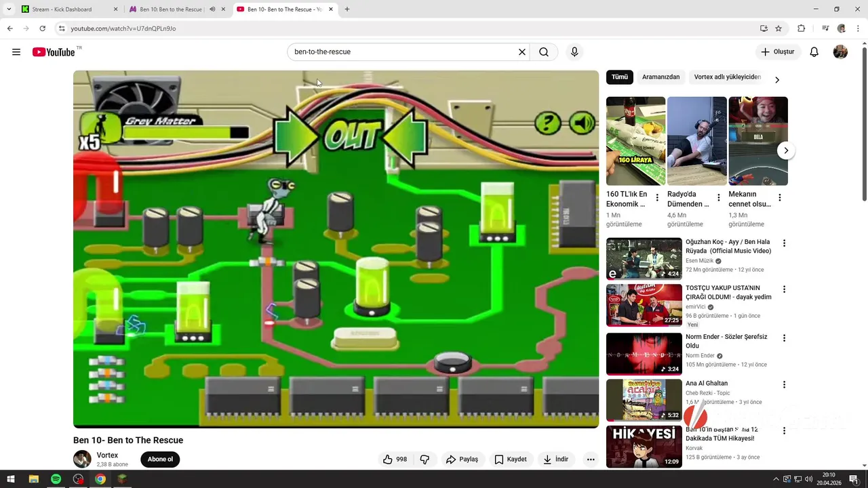
Task: Open Oğuzhan Koç Ayy music video title
Action: point(728,247)
